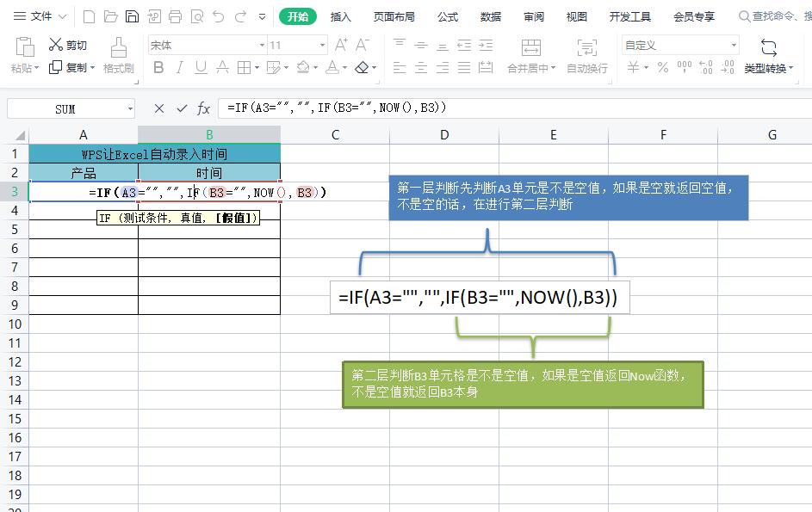The width and height of the screenshot is (812, 512).
Task: Click the fx Insert Function button
Action: [x=203, y=108]
